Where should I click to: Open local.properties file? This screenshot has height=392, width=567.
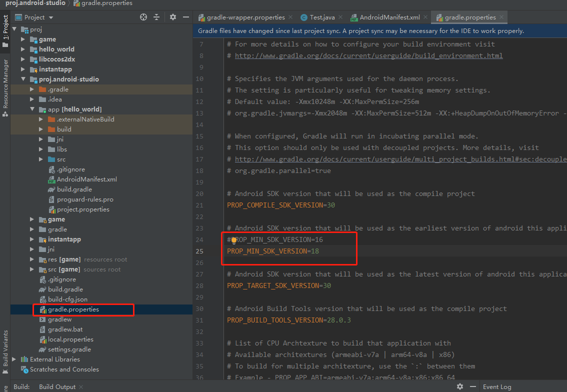[70, 339]
